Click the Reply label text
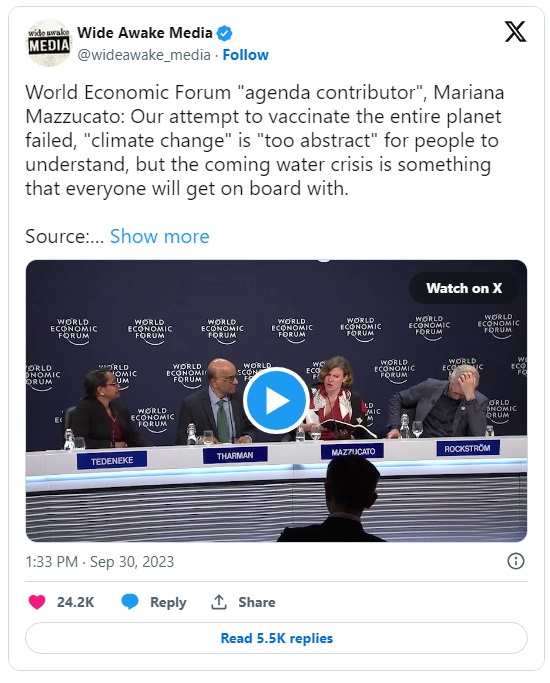Screen dimensions: 550x683 point(168,602)
